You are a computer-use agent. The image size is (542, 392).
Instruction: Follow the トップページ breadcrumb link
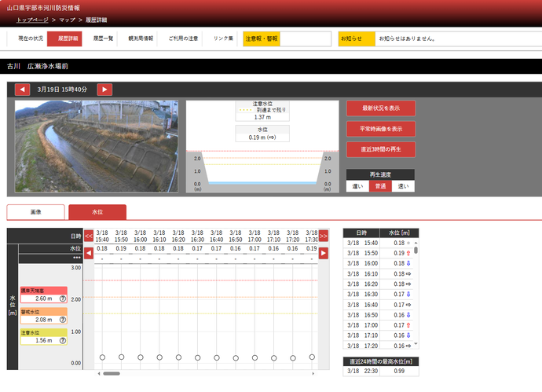[32, 19]
